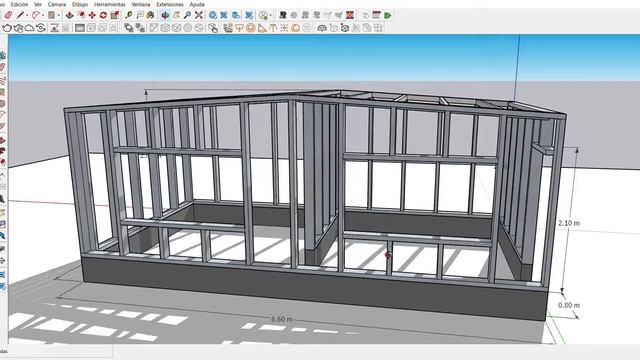Viewport: 640px width, 360px height.
Task: Click the orange asterisk-shaped plugin icon
Action: (x=284, y=28)
